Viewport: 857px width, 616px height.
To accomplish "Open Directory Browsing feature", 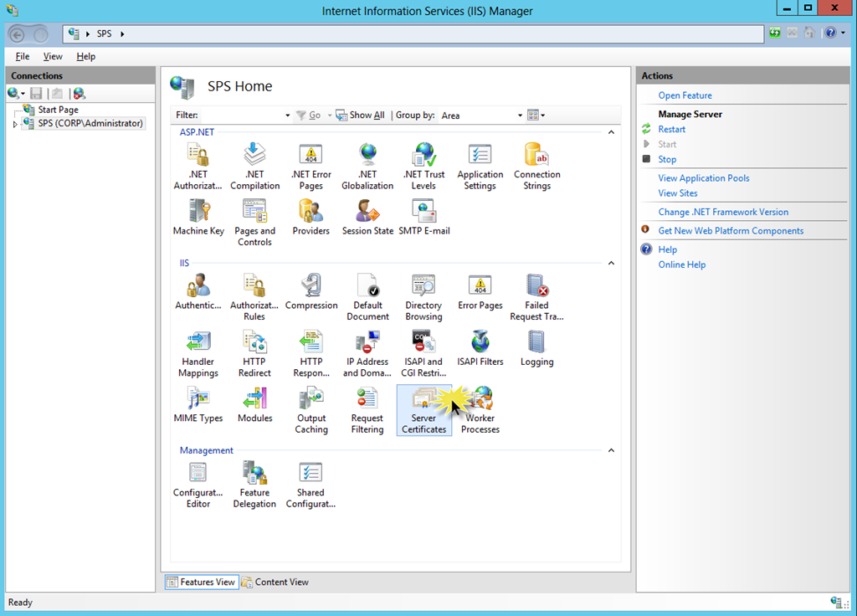I will click(x=423, y=297).
